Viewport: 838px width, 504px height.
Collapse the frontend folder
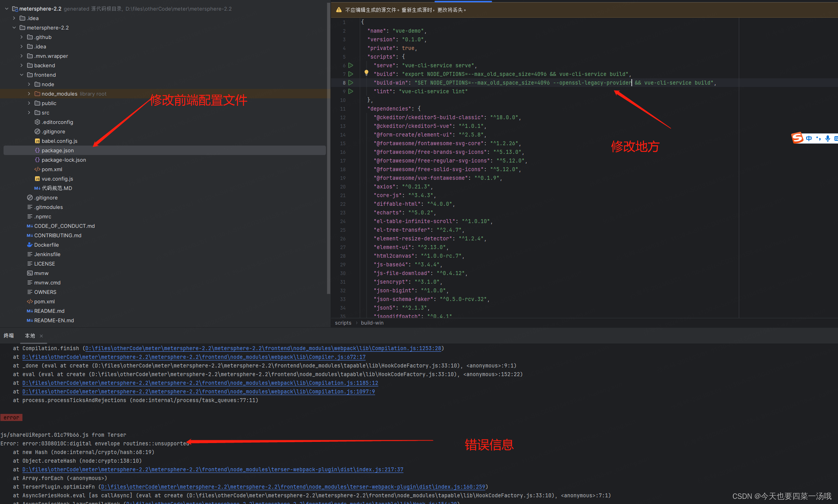[x=22, y=75]
